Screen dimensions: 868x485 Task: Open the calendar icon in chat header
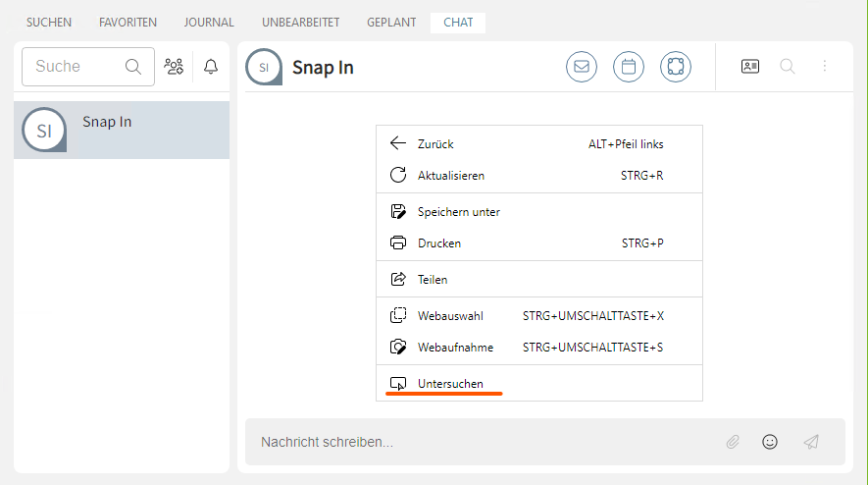(x=629, y=67)
